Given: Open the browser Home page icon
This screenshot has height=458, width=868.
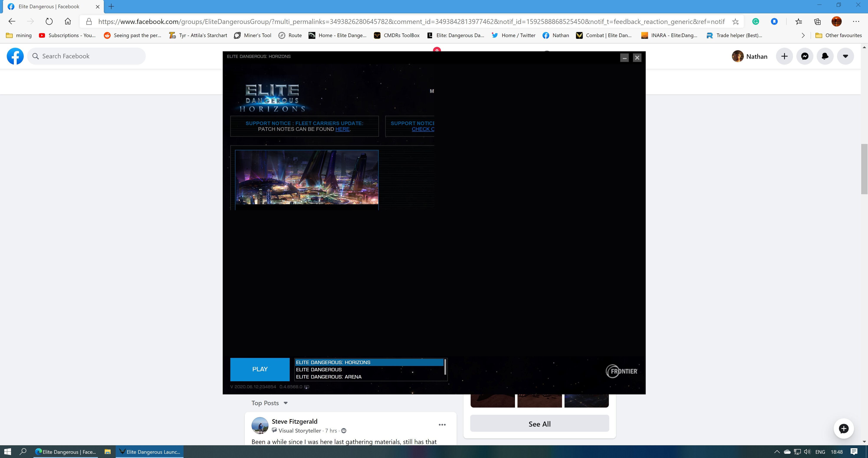Looking at the screenshot, I should 68,21.
